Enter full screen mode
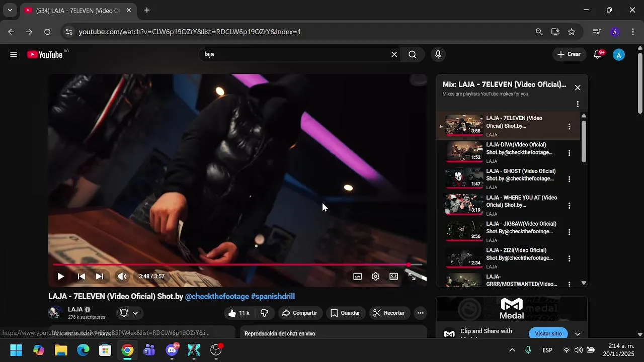The image size is (644, 362). pyautogui.click(x=412, y=276)
